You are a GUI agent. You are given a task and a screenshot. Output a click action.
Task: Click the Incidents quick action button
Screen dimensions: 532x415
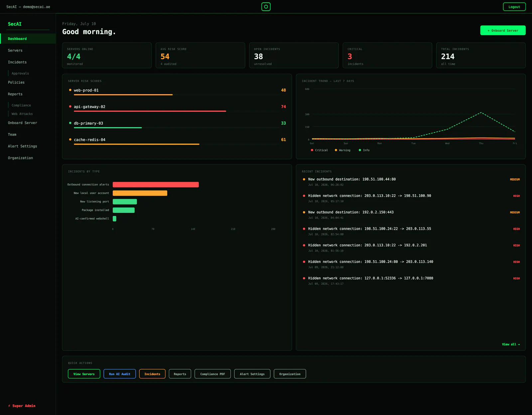pos(152,374)
